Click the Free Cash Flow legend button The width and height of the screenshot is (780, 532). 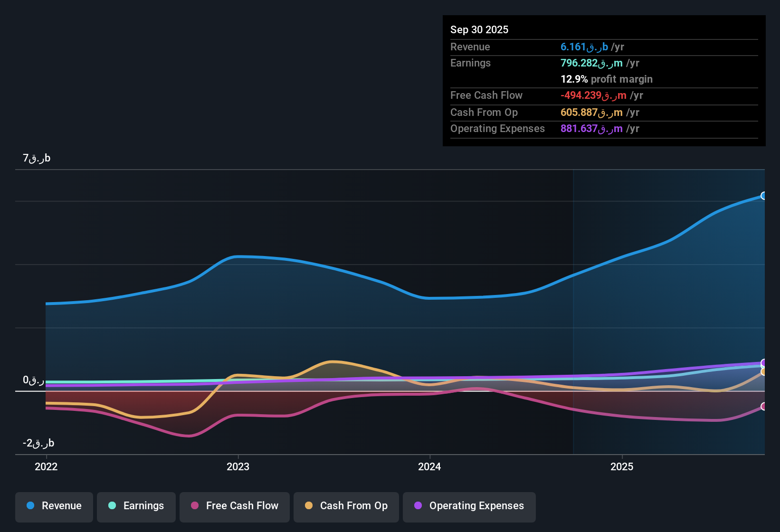click(x=234, y=506)
